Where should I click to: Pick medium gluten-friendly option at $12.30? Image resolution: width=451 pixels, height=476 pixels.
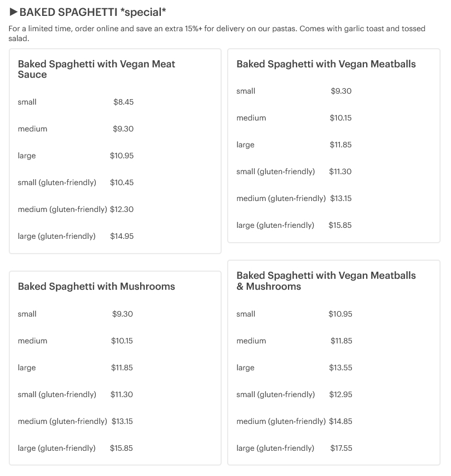pos(76,209)
